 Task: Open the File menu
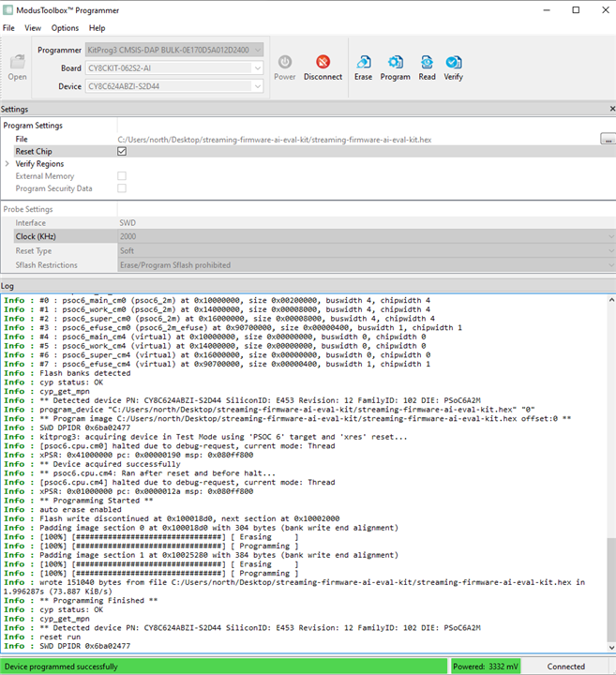click(8, 28)
